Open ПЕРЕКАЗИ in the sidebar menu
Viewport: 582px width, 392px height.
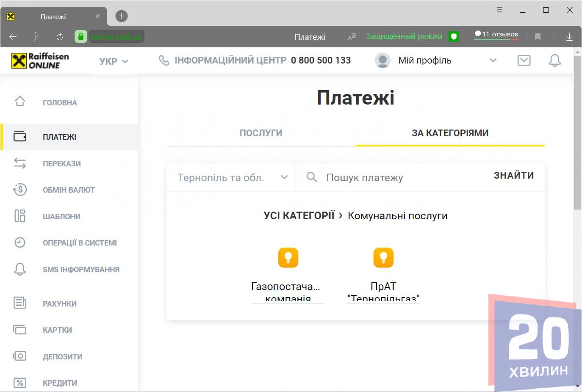[x=62, y=164]
